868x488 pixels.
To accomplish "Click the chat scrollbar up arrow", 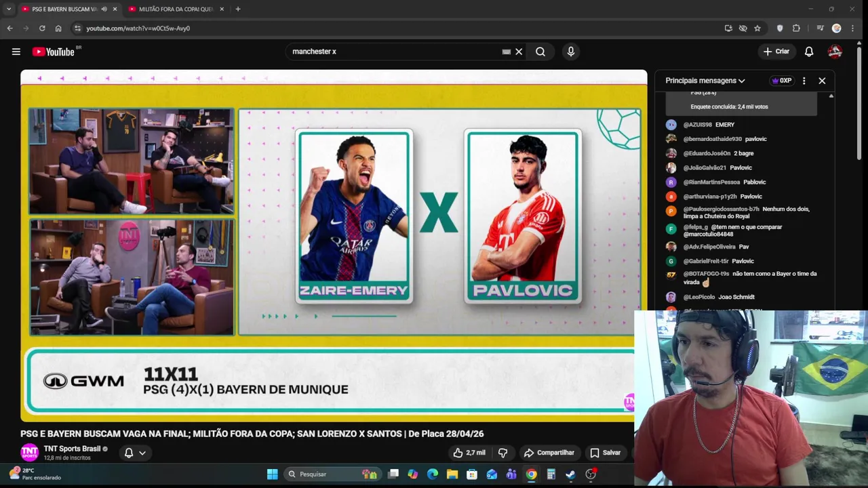I will (x=831, y=96).
